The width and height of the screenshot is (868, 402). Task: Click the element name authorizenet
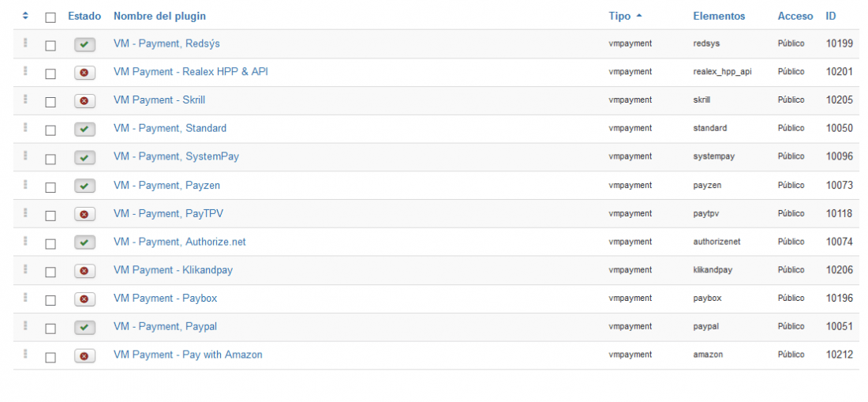coord(716,242)
